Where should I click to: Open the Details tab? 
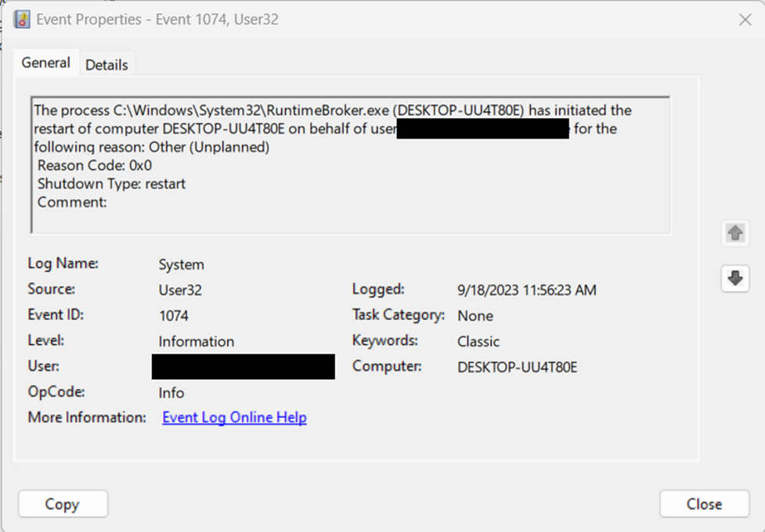click(106, 65)
